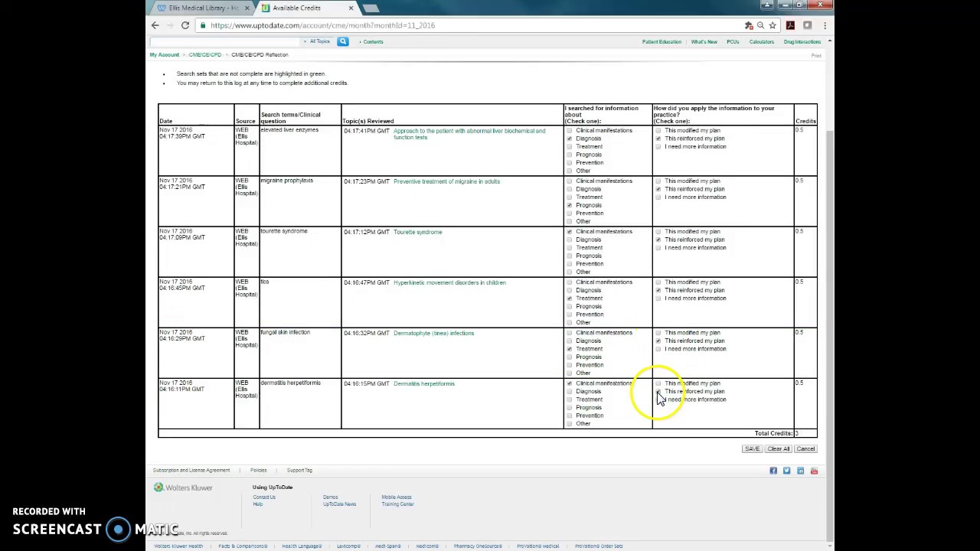The width and height of the screenshot is (980, 551).
Task: Open Contact Us footer link
Action: (x=264, y=497)
